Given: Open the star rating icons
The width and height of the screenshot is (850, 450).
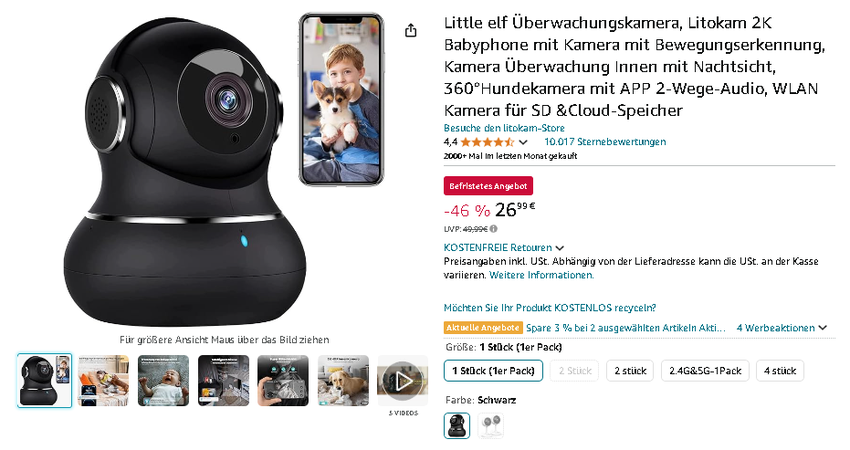Looking at the screenshot, I should coord(487,142).
